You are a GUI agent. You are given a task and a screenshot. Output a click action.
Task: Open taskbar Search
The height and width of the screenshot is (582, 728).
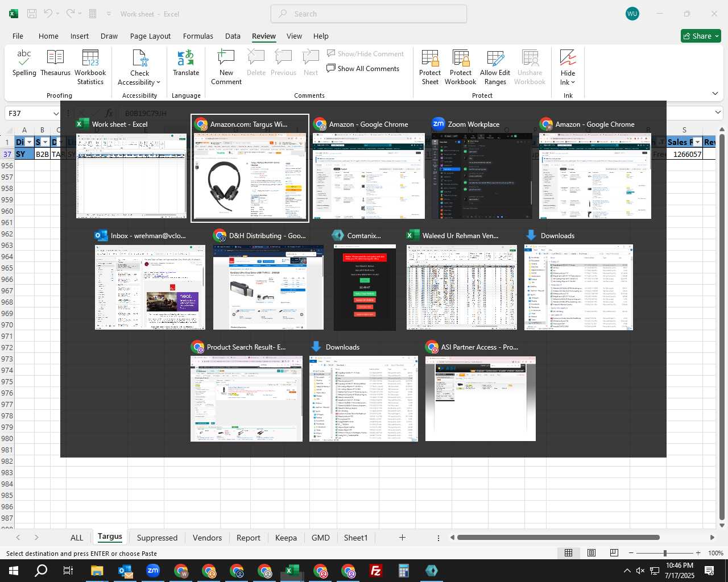pyautogui.click(x=41, y=571)
